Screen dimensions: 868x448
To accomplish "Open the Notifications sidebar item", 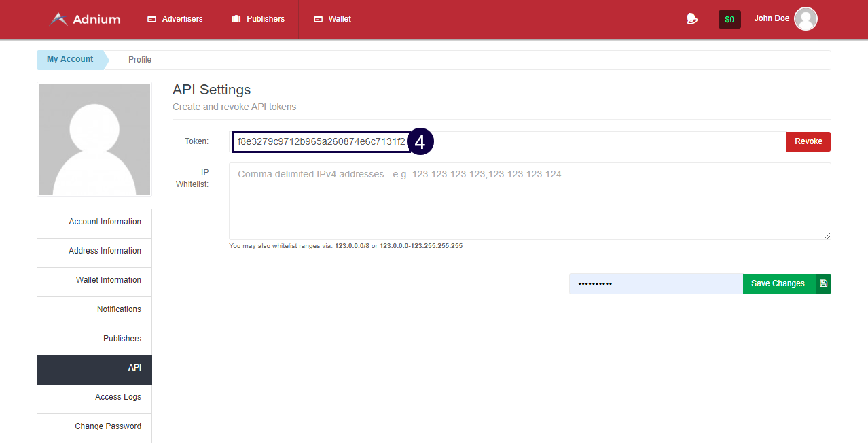I will pyautogui.click(x=119, y=309).
